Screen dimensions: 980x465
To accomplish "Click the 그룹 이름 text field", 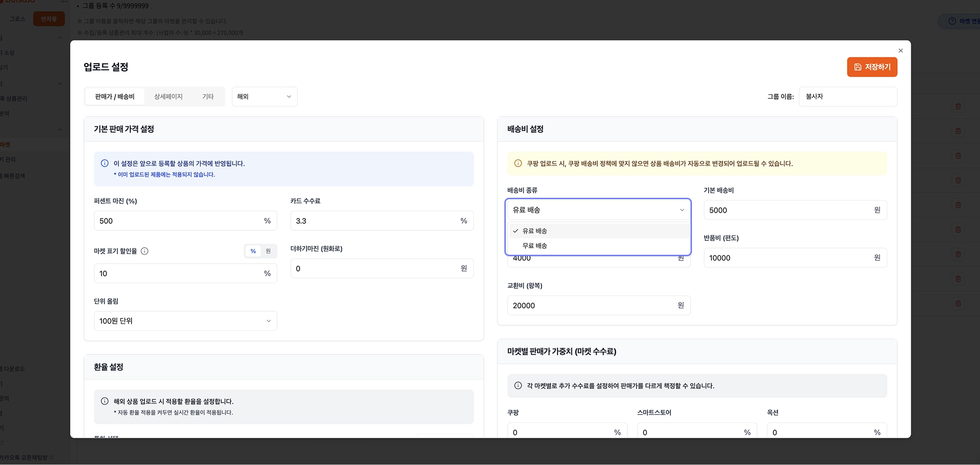I will click(847, 96).
